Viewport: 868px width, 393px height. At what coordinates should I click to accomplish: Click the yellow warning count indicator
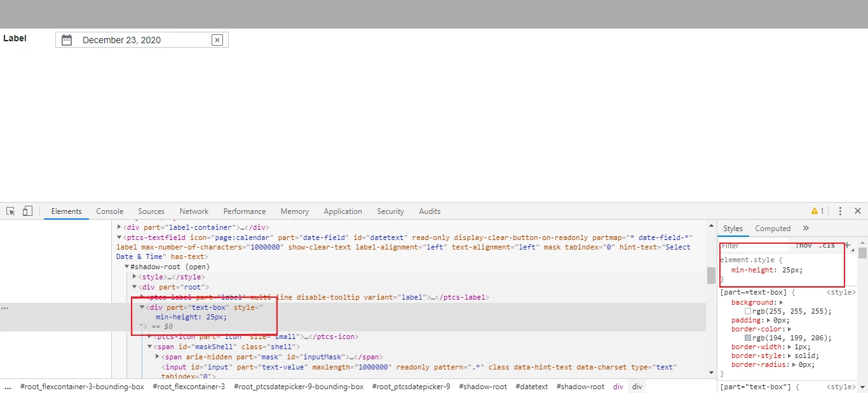click(817, 211)
